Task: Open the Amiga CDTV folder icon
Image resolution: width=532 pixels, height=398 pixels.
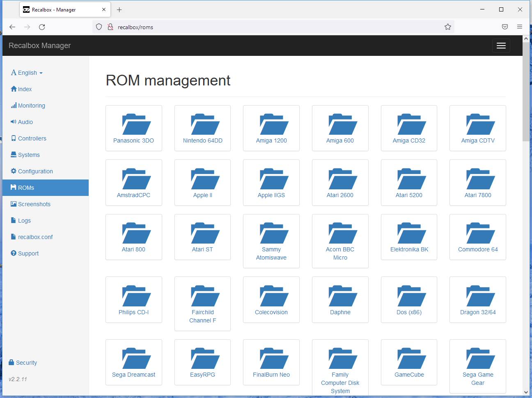Action: coord(481,124)
